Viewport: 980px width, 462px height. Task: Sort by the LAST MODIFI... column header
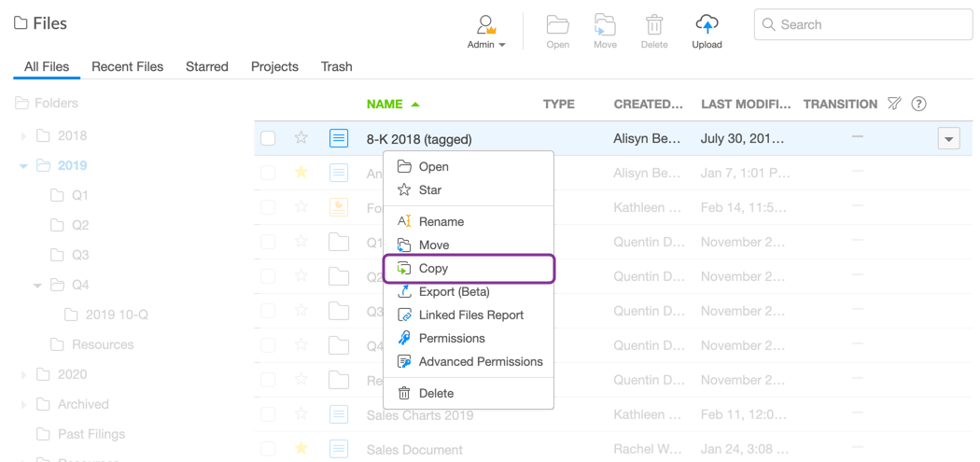point(747,105)
